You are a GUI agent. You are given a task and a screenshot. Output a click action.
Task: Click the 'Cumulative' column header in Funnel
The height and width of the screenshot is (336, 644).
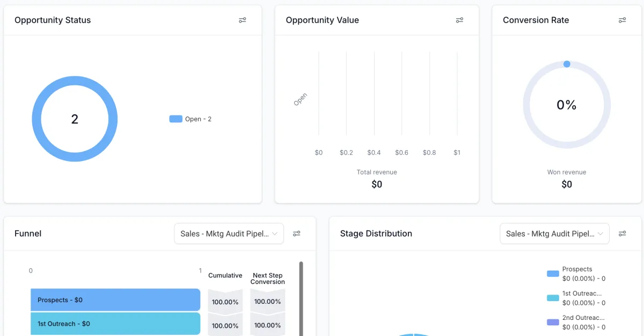pyautogui.click(x=225, y=275)
